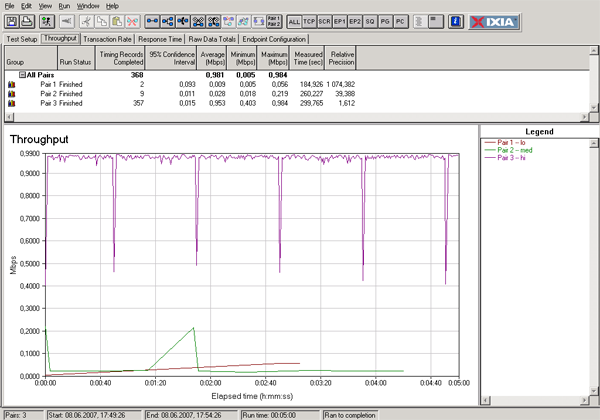
Task: Click the Cut scissors icon
Action: 88,20
